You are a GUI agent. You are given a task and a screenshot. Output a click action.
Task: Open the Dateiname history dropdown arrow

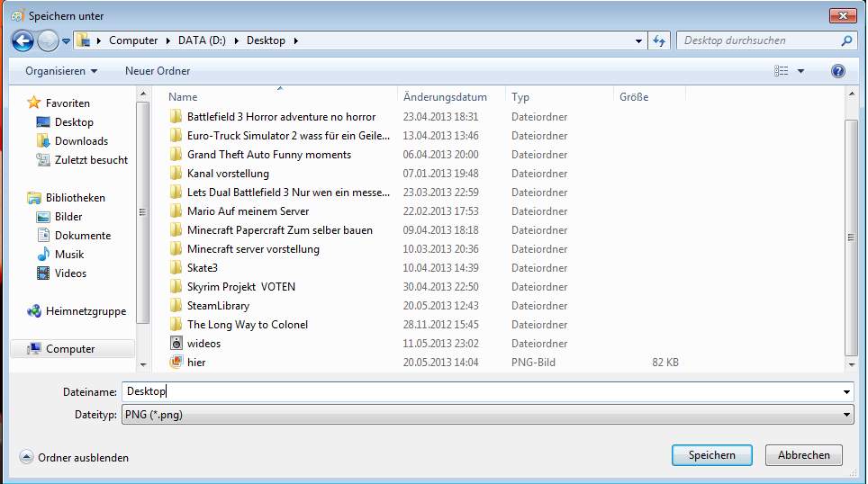tap(846, 392)
